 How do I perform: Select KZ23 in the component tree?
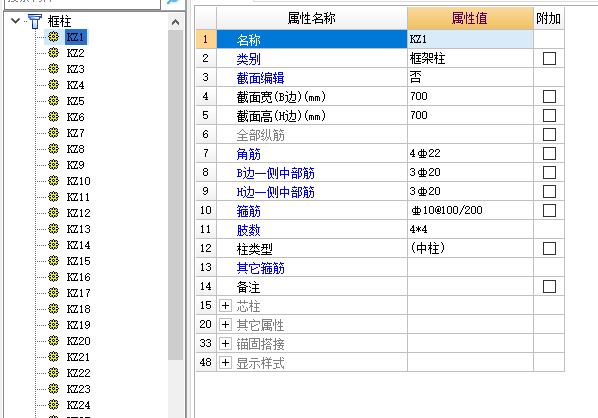pos(79,389)
